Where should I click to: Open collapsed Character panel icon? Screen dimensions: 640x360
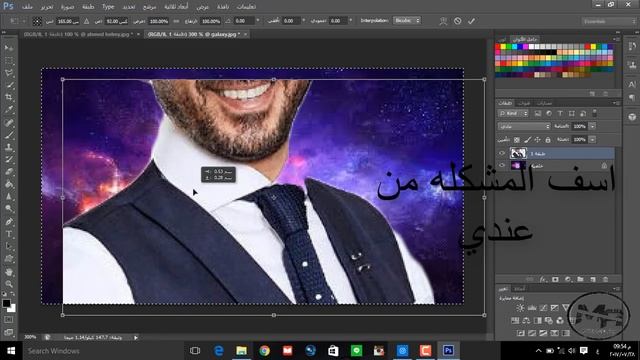(632, 84)
